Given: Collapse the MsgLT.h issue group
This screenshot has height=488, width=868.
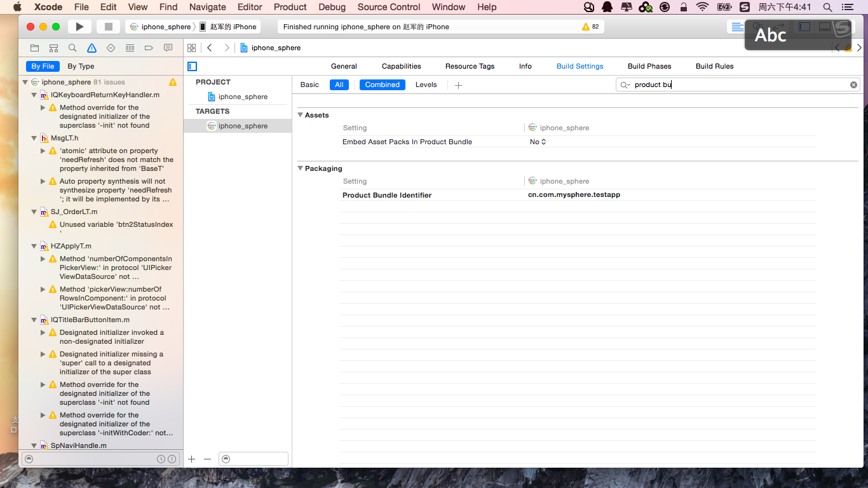Looking at the screenshot, I should pyautogui.click(x=34, y=138).
